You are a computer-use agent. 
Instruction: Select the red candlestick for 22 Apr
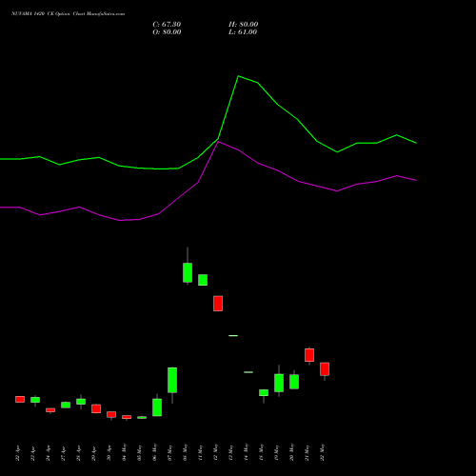(20, 399)
